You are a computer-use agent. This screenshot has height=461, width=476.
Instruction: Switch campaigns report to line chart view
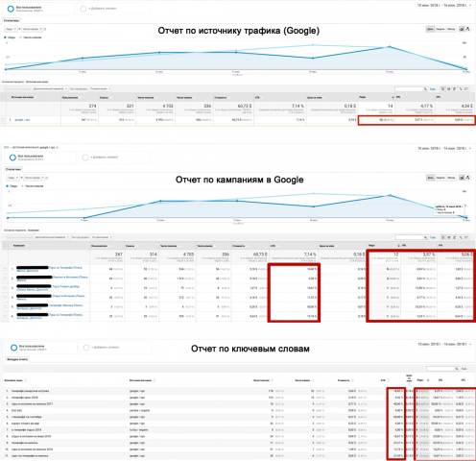(462, 178)
